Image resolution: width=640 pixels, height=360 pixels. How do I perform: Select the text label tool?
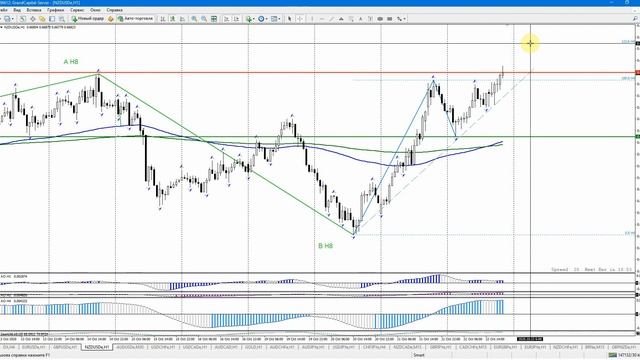coord(370,19)
